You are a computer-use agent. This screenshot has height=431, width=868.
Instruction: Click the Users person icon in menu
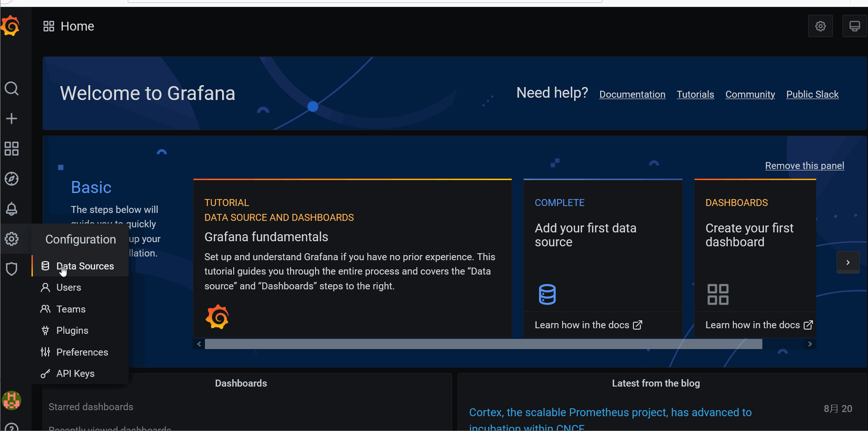pos(45,287)
